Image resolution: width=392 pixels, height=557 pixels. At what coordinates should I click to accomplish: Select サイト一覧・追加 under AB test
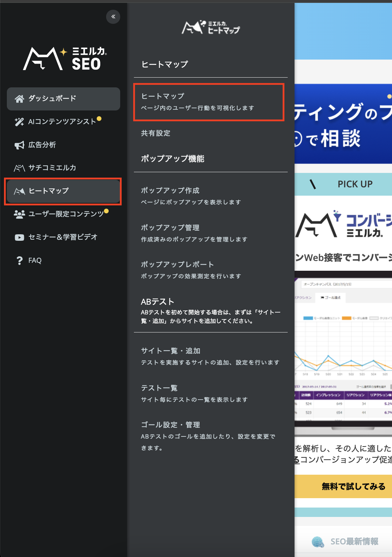[x=210, y=356]
